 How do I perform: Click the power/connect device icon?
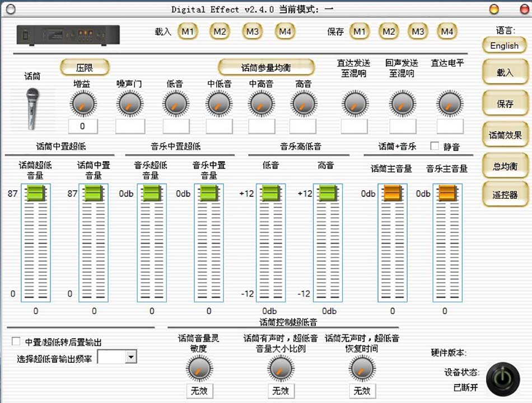pyautogui.click(x=503, y=378)
